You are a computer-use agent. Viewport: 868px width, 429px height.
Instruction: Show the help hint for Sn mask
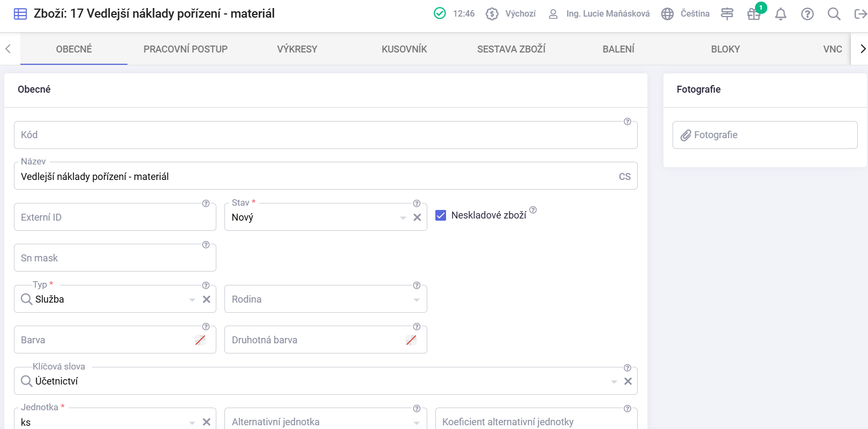click(x=206, y=245)
